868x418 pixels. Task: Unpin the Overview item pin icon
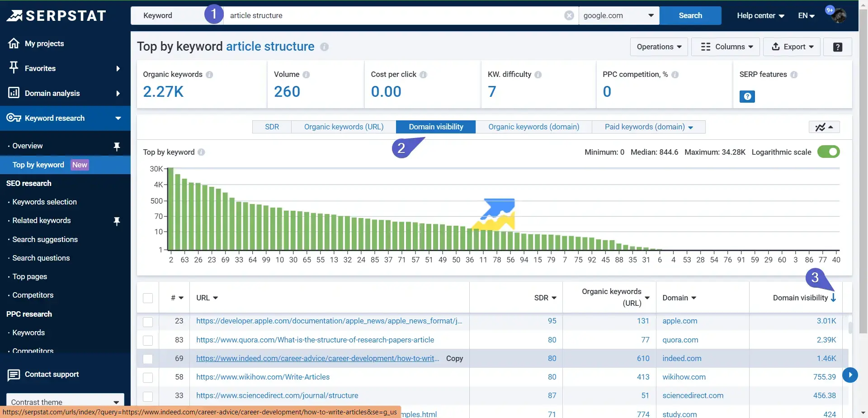(x=117, y=146)
